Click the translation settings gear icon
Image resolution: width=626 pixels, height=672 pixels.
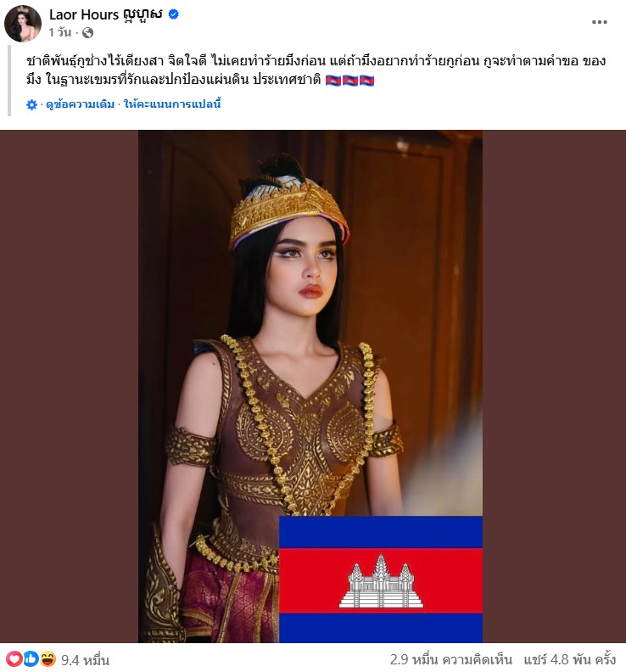coord(31,104)
